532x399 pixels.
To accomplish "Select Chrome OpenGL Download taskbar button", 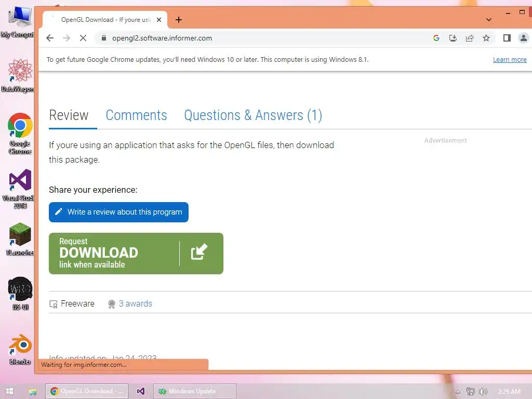I will click(87, 391).
